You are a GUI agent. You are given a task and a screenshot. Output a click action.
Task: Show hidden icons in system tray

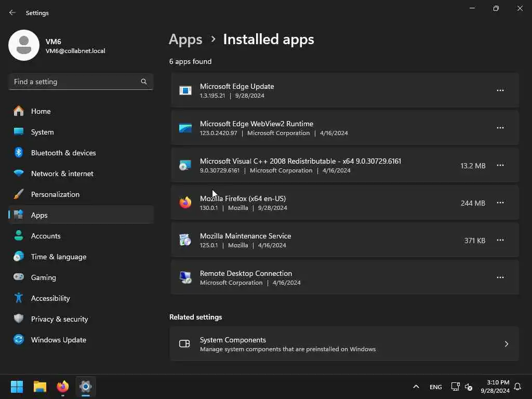416,387
